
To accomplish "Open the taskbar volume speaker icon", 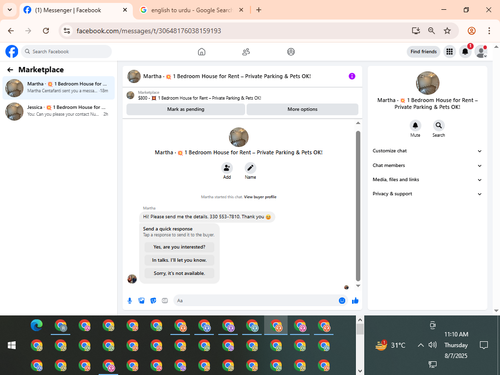I will pyautogui.click(x=433, y=345).
